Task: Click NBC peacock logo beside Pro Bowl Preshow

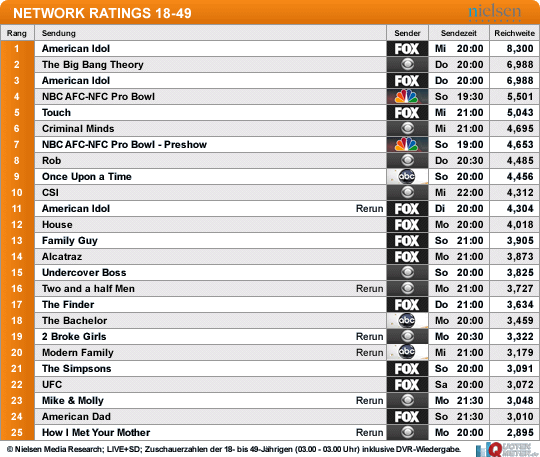Action: (407, 145)
